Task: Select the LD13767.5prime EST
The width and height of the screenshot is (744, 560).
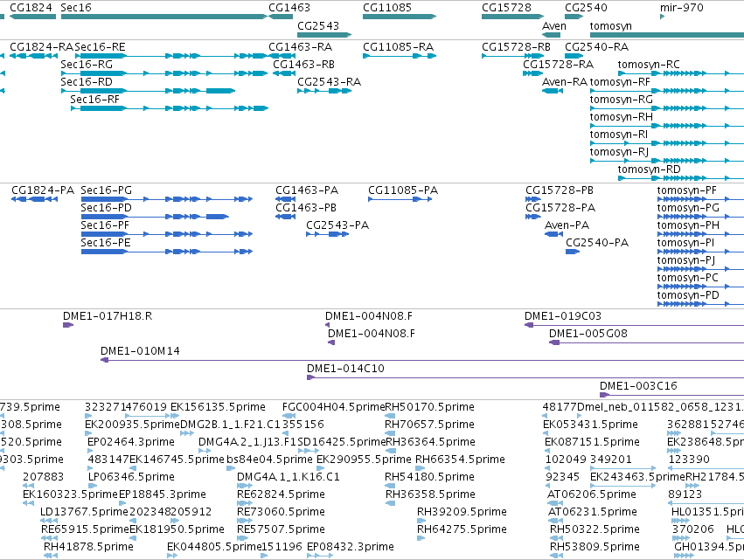Action: [x=49, y=521]
